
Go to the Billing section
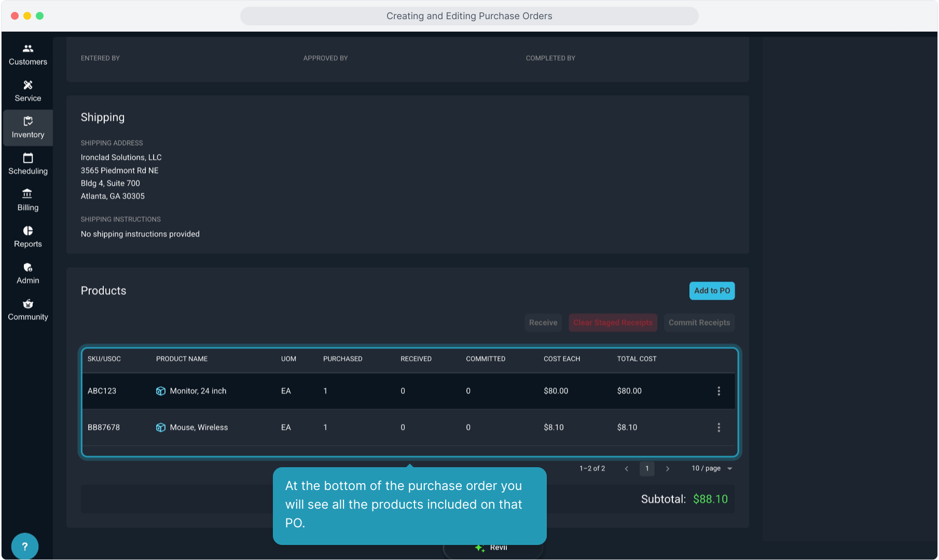28,200
